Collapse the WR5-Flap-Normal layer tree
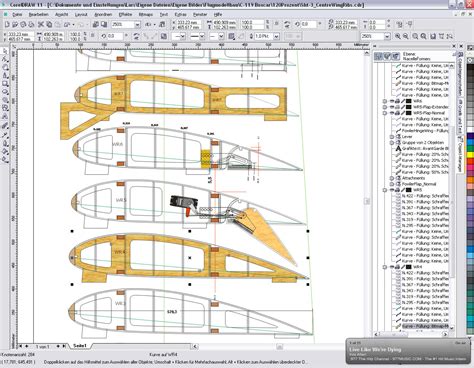This screenshot has width=474, height=368. (385, 113)
